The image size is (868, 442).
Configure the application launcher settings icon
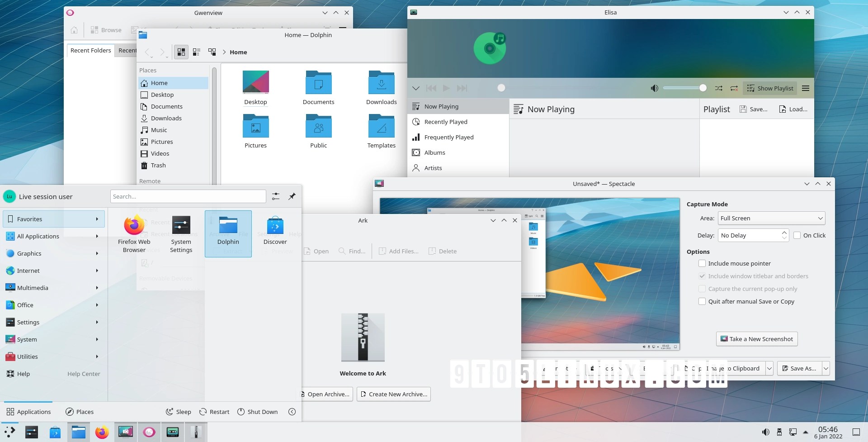point(276,196)
